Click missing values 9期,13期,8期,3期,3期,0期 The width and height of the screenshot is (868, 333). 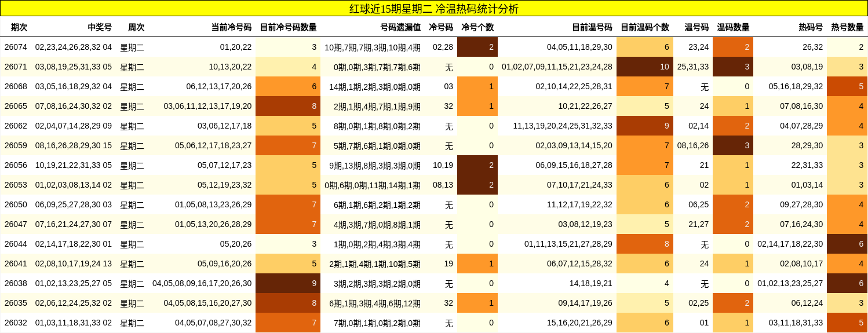click(x=375, y=165)
